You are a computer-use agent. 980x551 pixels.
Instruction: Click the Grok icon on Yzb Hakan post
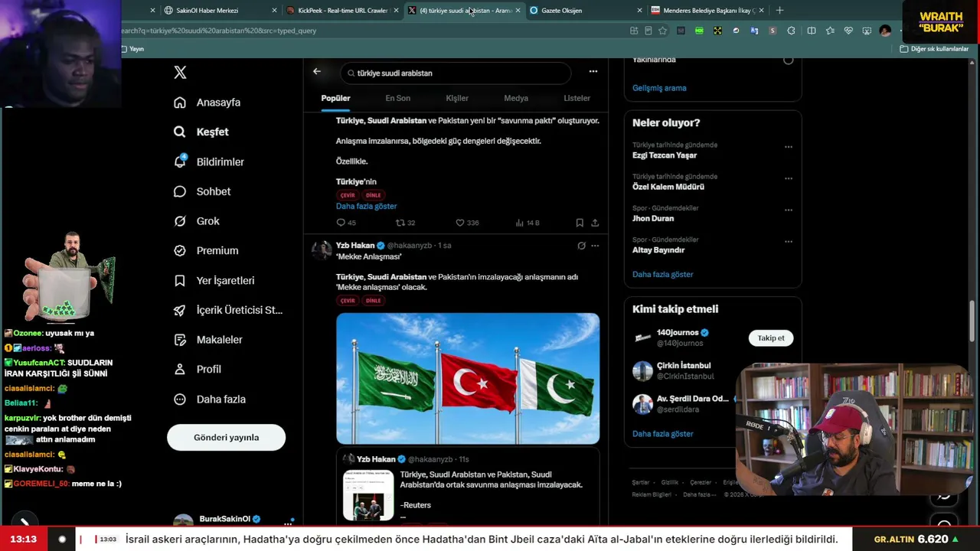582,246
